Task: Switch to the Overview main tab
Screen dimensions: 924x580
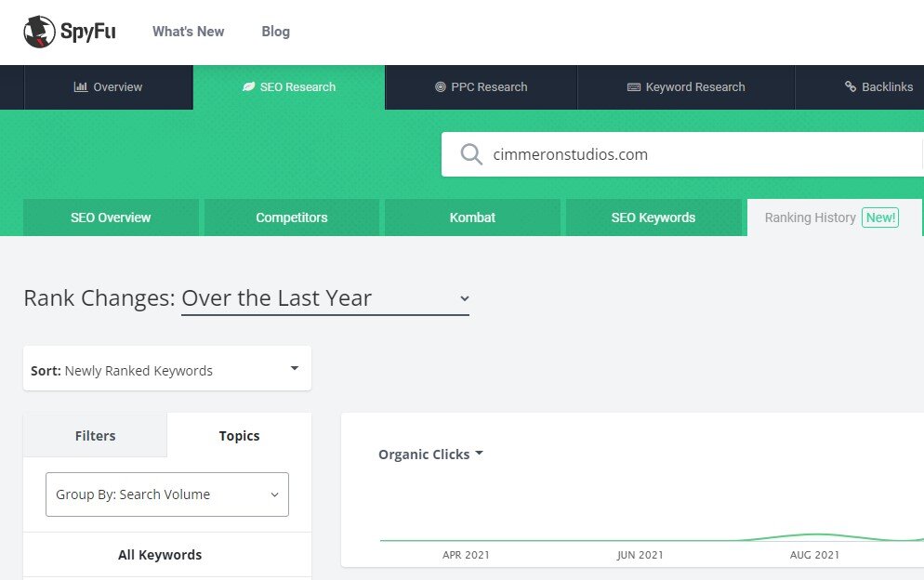Action: coord(109,87)
